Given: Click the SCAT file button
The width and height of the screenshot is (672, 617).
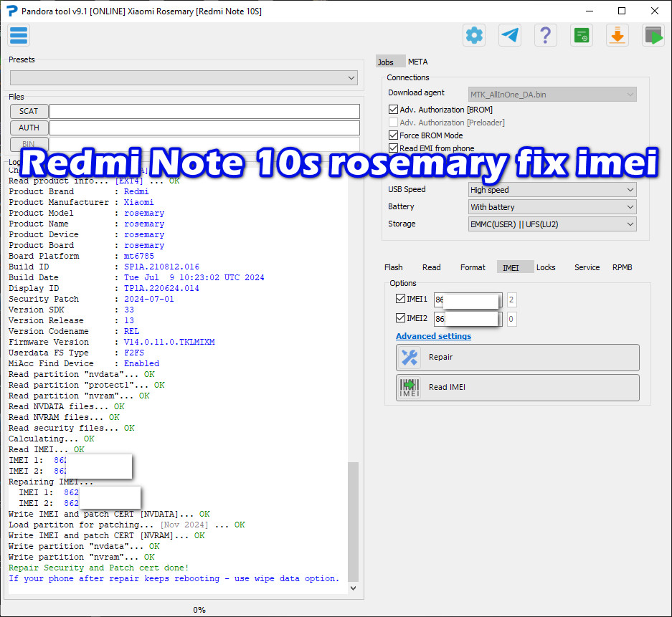Looking at the screenshot, I should point(29,111).
